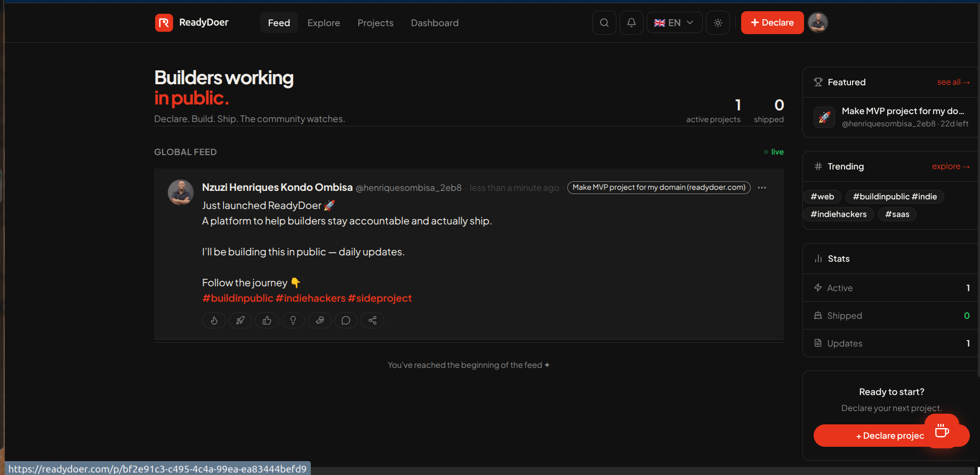
Task: Click the hand-with-heart support reaction
Action: coord(319,320)
